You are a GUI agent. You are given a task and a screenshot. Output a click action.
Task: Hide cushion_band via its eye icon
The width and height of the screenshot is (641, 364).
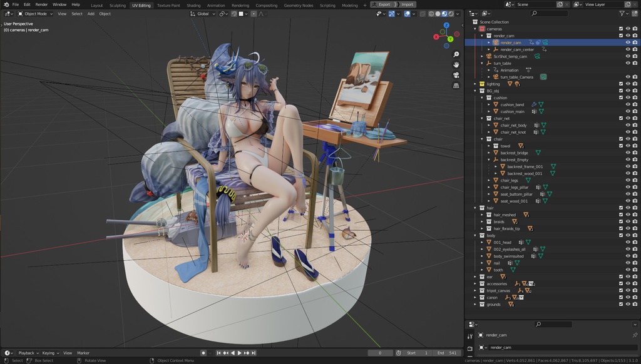628,104
